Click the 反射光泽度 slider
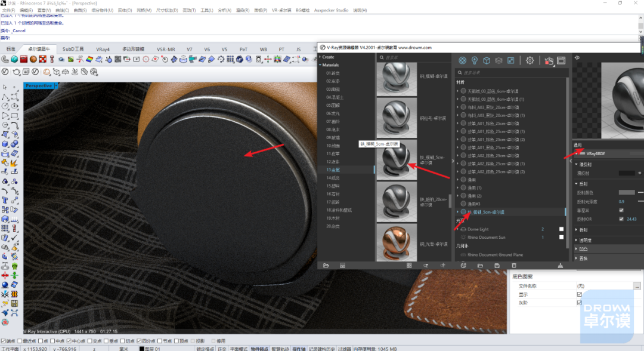Screen dimensions: 644x351 coord(640,201)
